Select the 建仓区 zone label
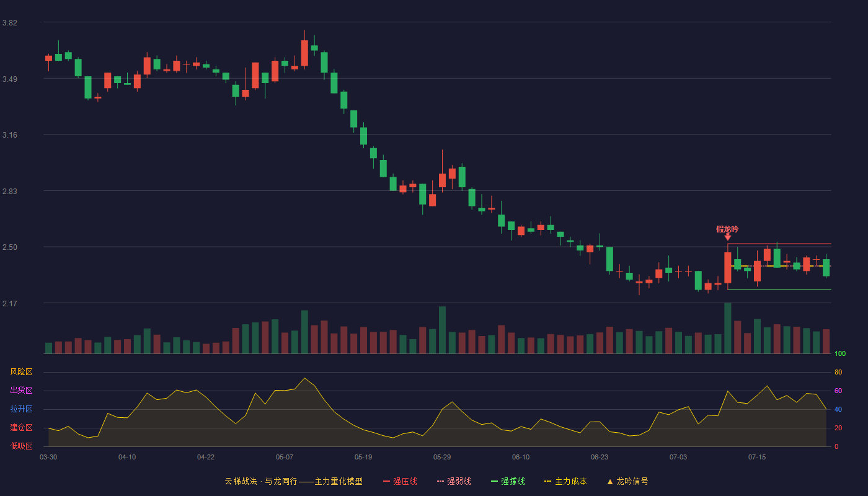The width and height of the screenshot is (868, 496). click(x=21, y=428)
